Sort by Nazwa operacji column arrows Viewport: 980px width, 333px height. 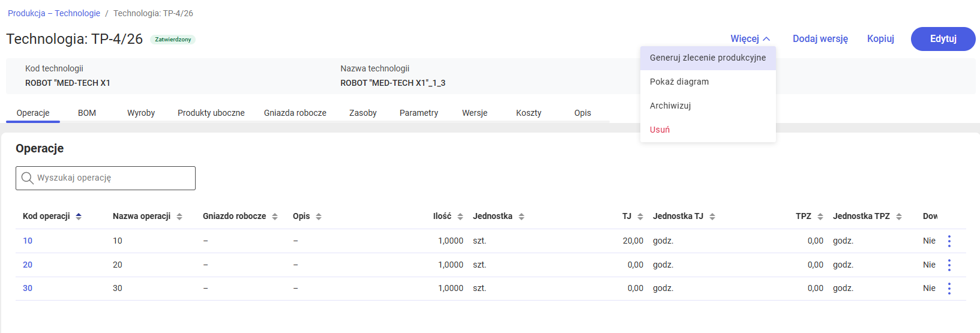click(x=179, y=217)
